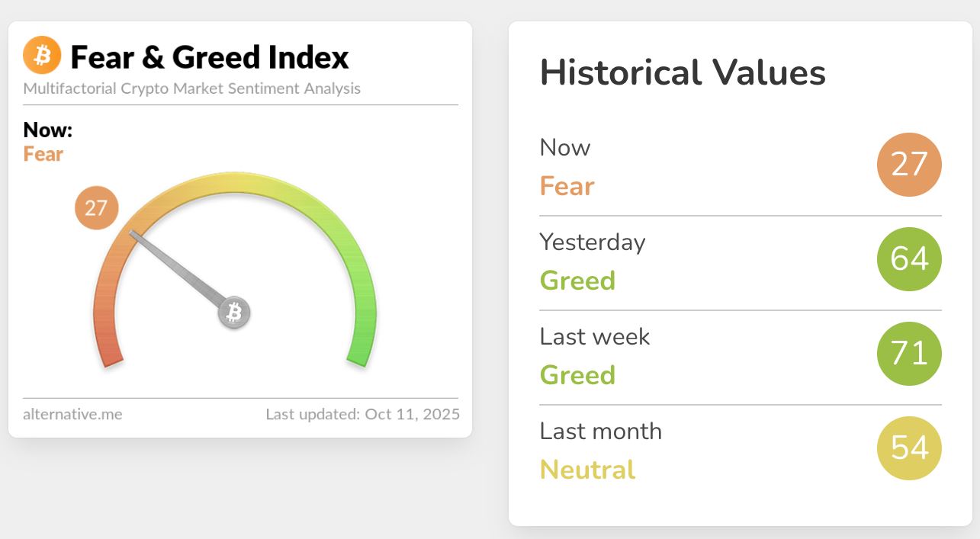The height and width of the screenshot is (539, 980).
Task: Click the red extreme fear gauge end
Action: coord(111,355)
